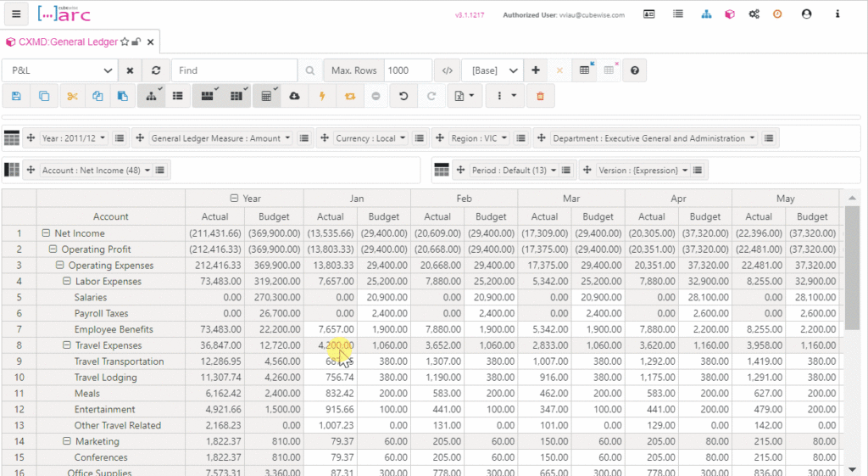Screen dimensions: 868x476
Task: Open the P&L view dropdown
Action: (58, 70)
